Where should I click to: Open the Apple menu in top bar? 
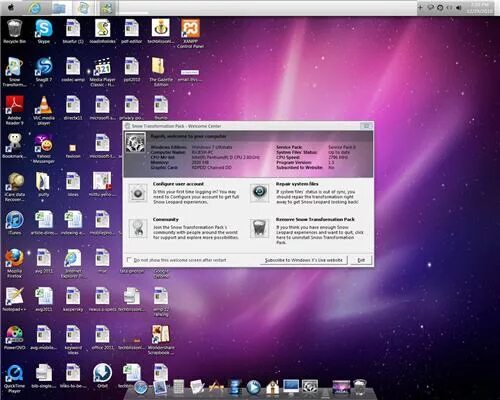coord(11,7)
